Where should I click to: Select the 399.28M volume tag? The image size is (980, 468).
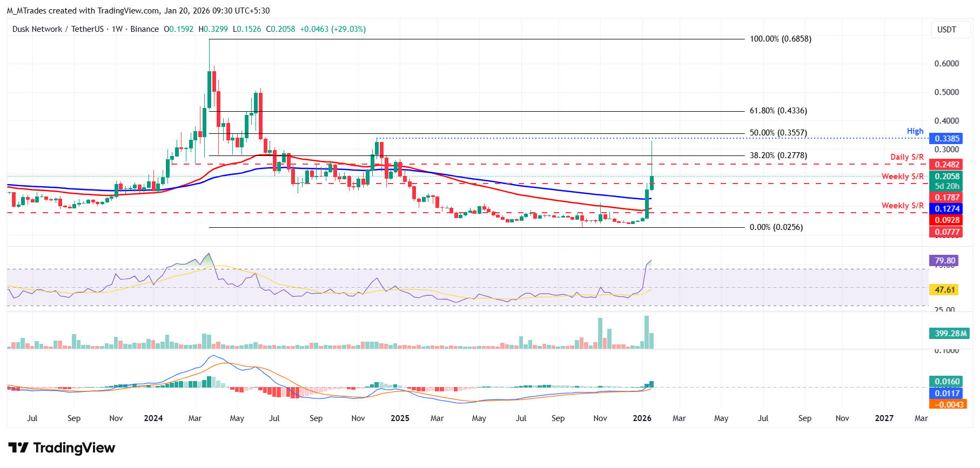pyautogui.click(x=949, y=334)
